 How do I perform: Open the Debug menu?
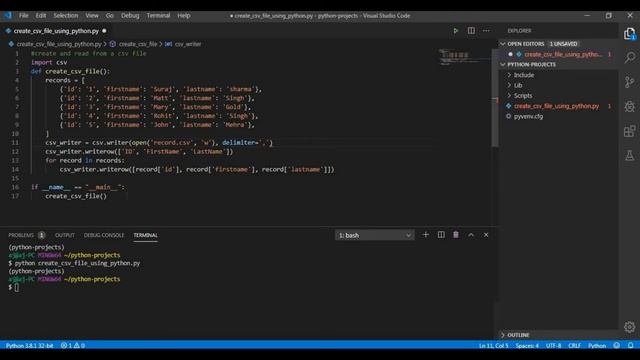[130, 16]
